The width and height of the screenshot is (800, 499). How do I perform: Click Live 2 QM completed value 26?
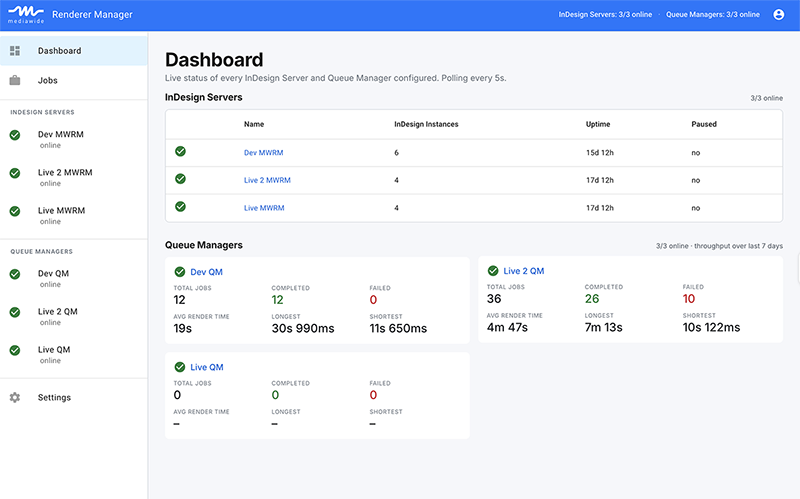(x=592, y=298)
